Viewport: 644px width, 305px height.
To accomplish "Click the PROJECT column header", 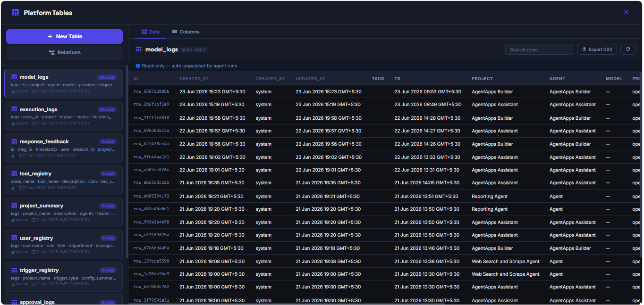I will click(x=482, y=79).
